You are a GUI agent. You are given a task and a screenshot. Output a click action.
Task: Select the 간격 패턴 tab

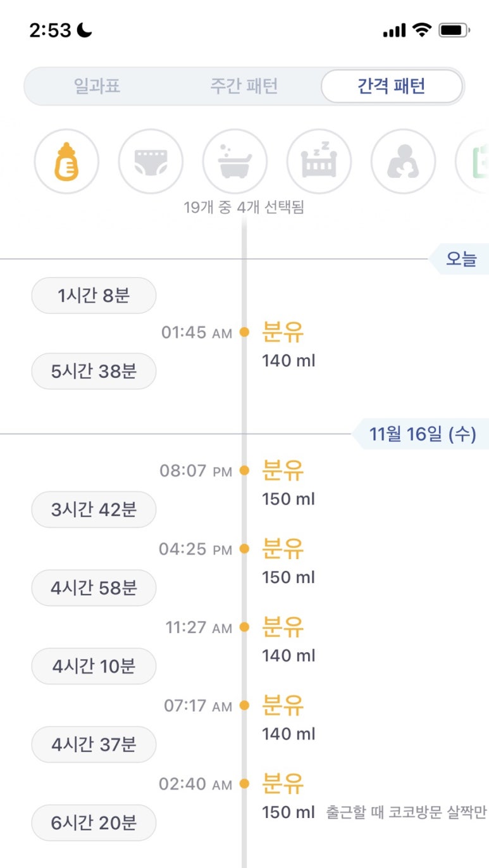(x=392, y=86)
